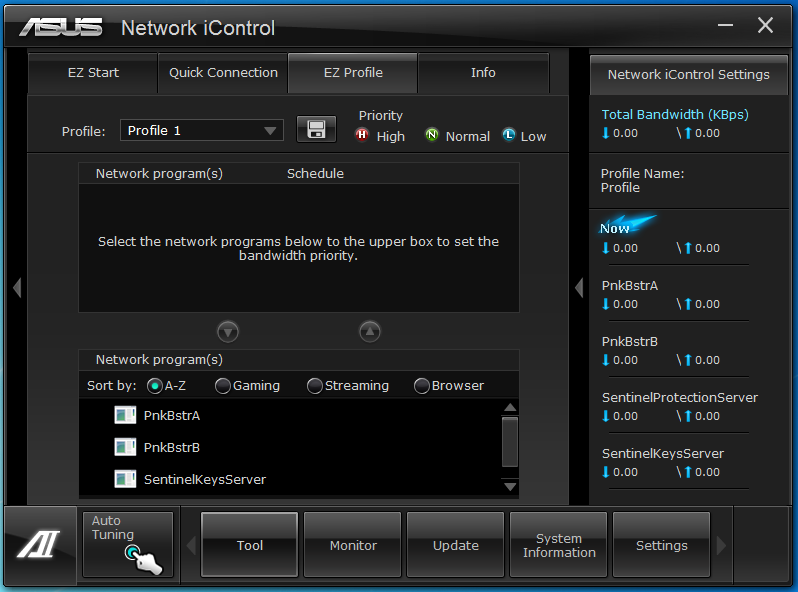Screen dimensions: 798x592
Task: Click the AI Suite logo at bottom left
Action: tap(39, 545)
